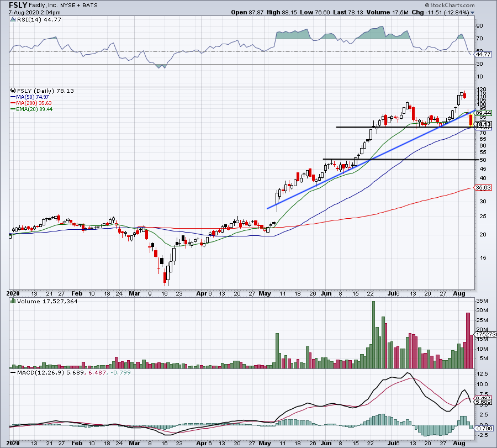Click the 'EMA(20) 89.44' legend text
497x448 pixels.
[x=35, y=109]
